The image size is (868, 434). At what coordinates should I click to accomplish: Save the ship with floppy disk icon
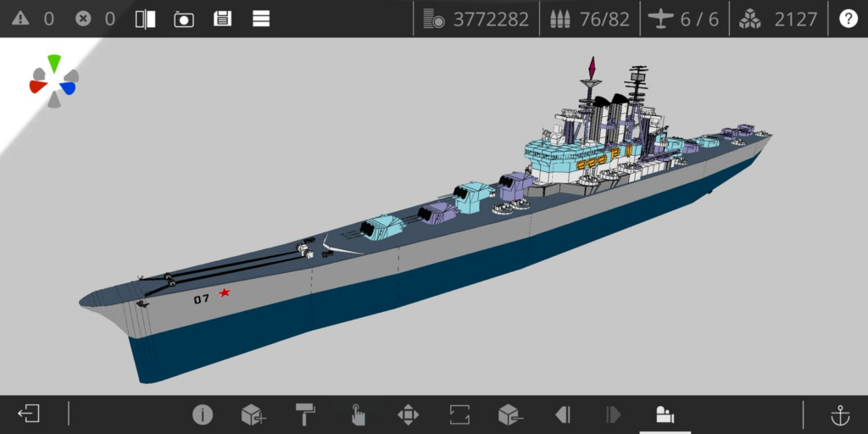[x=222, y=19]
